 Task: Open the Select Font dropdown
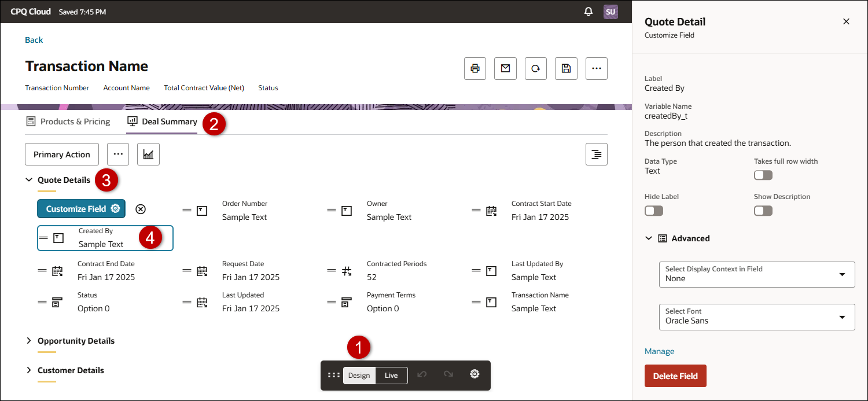pos(756,317)
